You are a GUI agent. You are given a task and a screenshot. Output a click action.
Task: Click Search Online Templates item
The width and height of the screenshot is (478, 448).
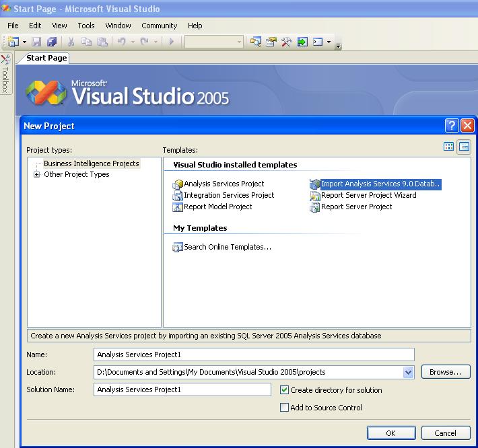coord(222,247)
